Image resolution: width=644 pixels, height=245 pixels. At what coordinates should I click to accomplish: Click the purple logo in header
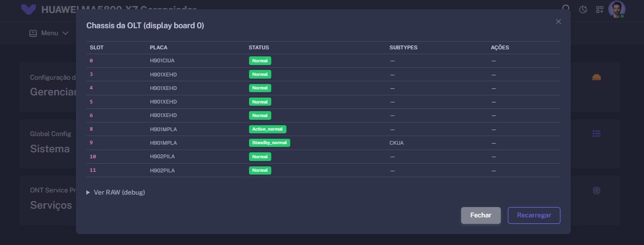(28, 9)
